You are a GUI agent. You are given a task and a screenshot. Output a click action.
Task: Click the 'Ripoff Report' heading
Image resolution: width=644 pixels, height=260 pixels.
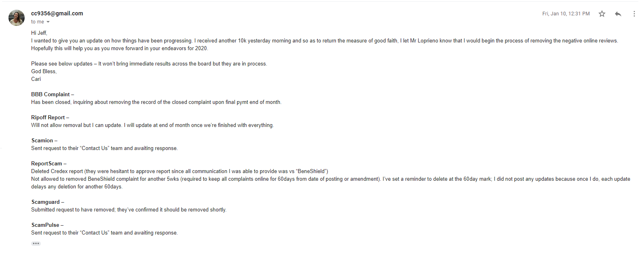[48, 118]
